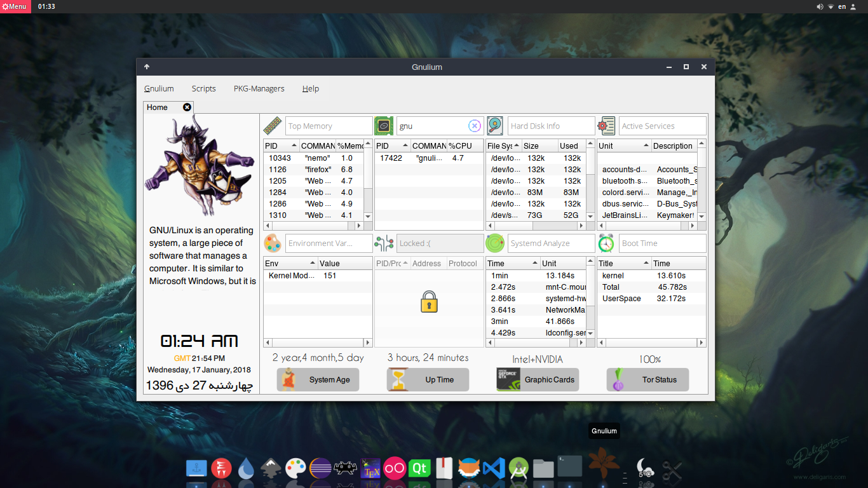Sort Top Memory table by PID header
The image size is (868, 488).
(x=281, y=146)
